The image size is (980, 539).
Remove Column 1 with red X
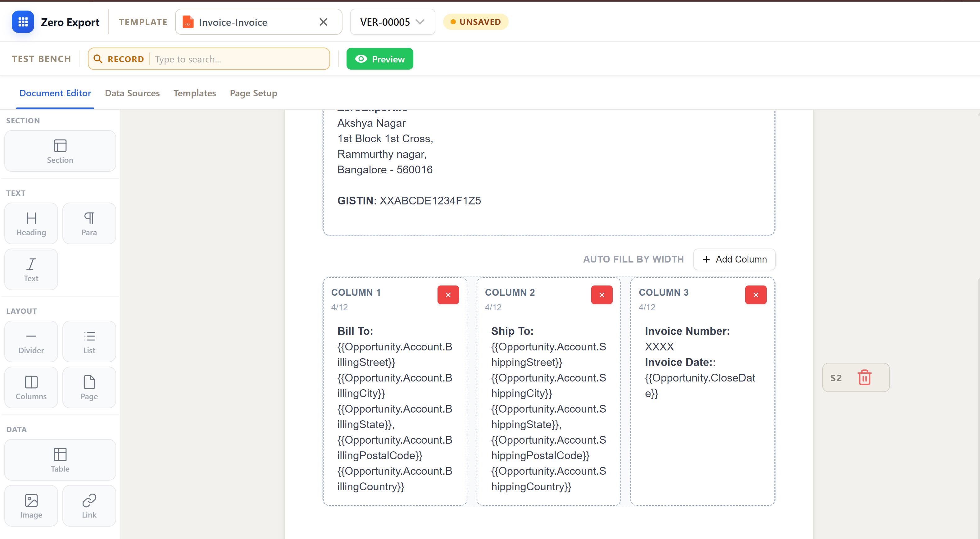448,295
